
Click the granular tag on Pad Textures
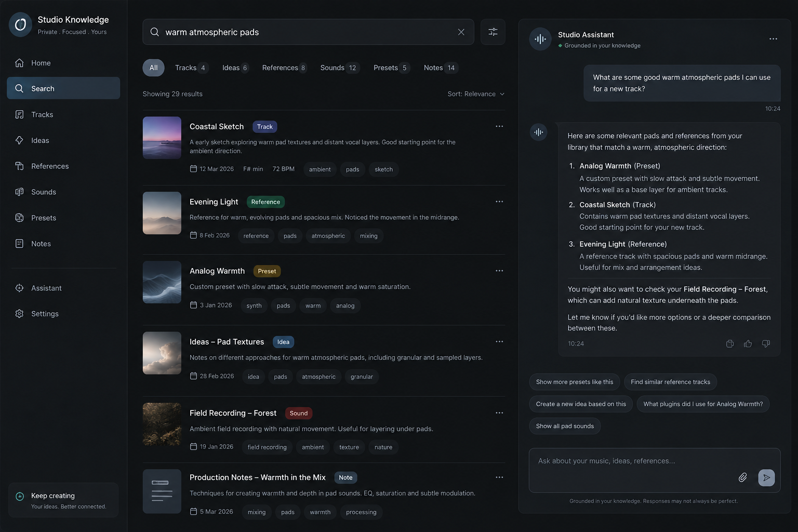[x=362, y=377]
